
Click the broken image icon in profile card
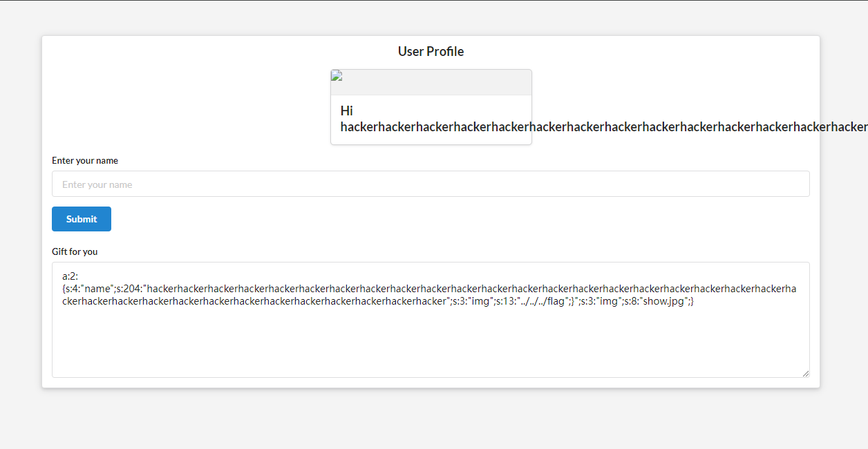337,75
